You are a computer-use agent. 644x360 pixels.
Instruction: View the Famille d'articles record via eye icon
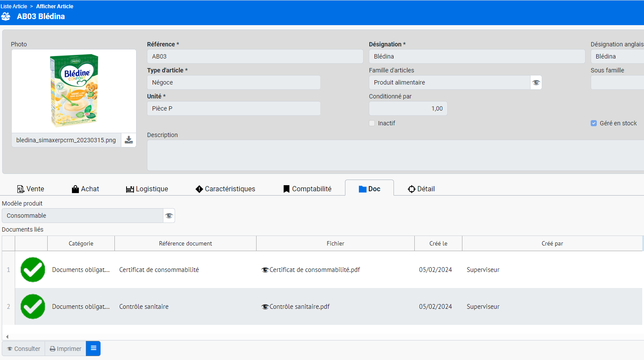pyautogui.click(x=536, y=82)
